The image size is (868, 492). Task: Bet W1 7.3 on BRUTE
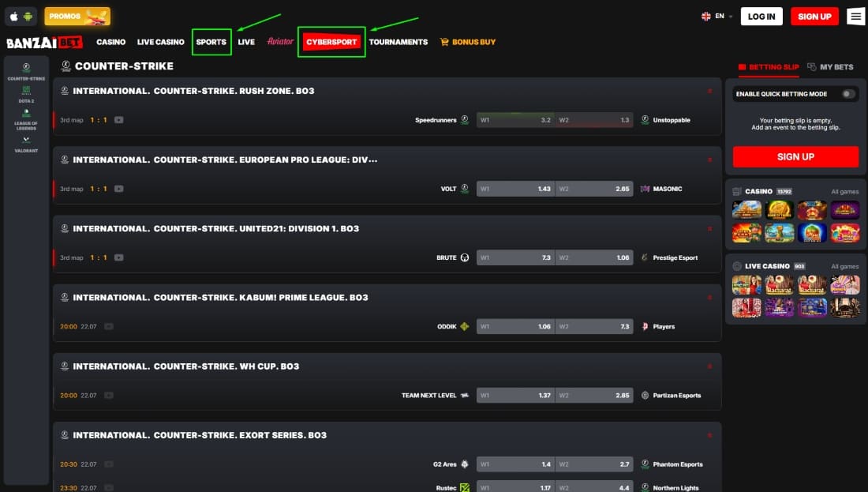click(515, 257)
